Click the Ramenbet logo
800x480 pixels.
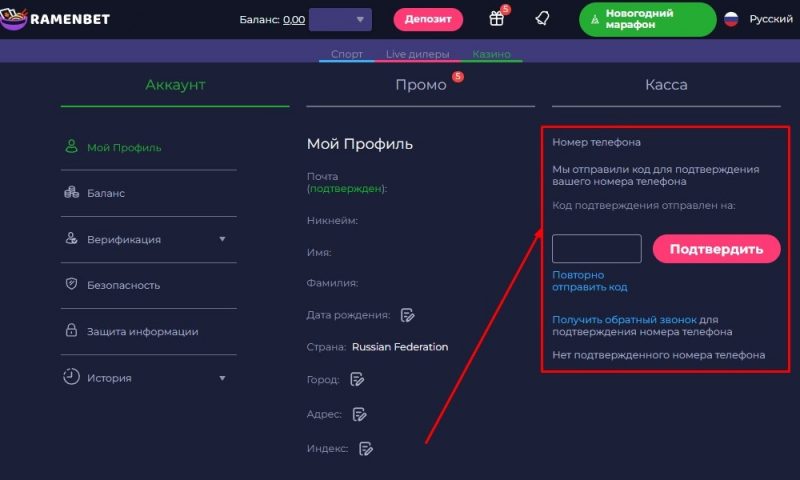click(55, 19)
